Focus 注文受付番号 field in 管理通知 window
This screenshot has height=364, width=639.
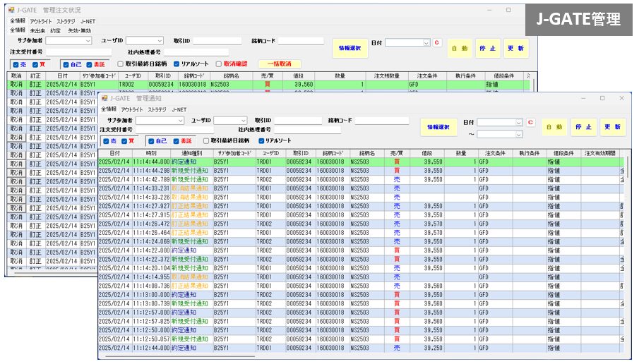[x=174, y=130]
